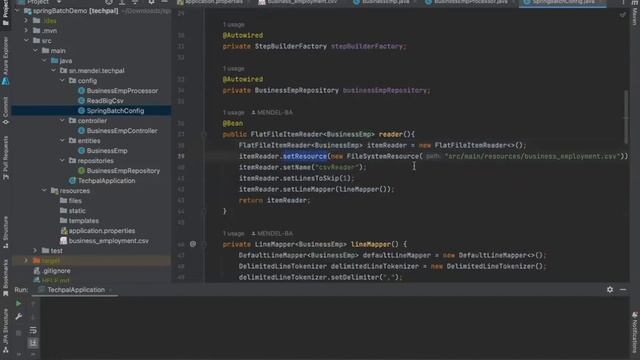Viewport: 640px width, 360px height.
Task: Click the BusinessEmpRepository interface icon in tree
Action: 81,171
